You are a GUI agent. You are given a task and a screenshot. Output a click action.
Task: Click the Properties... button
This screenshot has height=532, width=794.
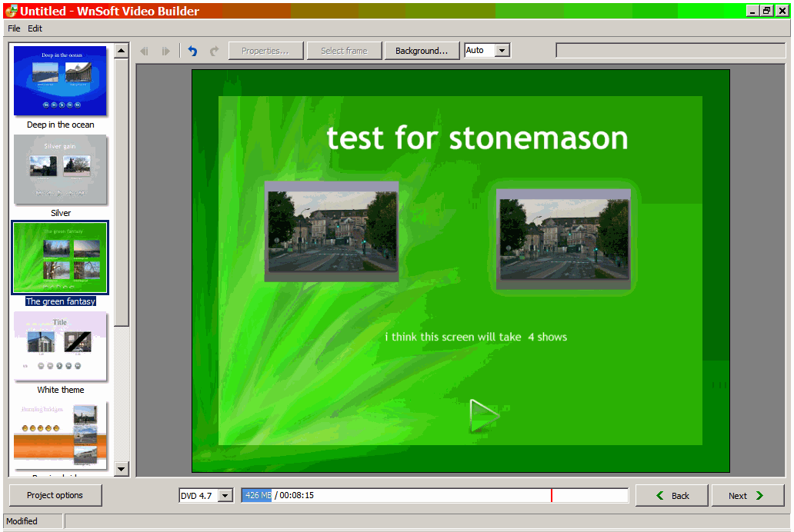click(265, 51)
